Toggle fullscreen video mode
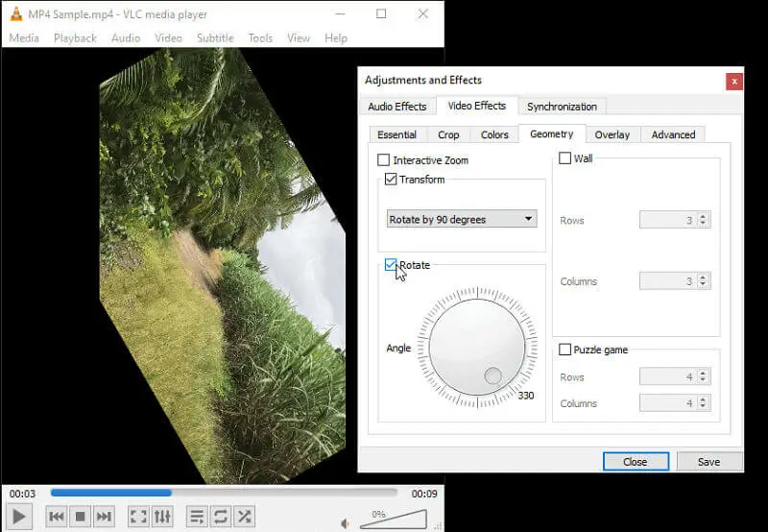 pyautogui.click(x=138, y=517)
